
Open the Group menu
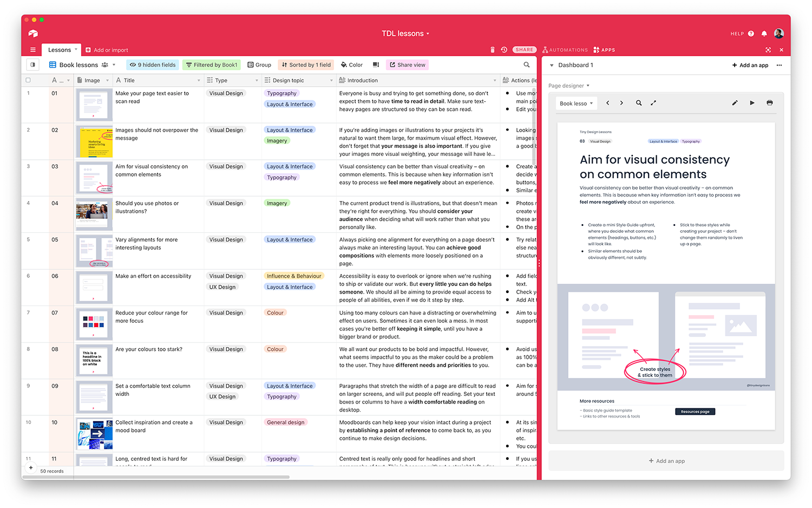click(259, 65)
